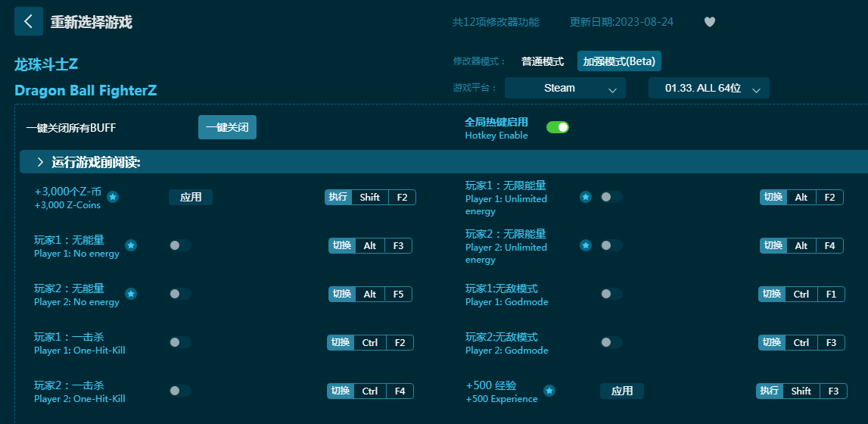
Task: Click F4 key field for Player 2: One-Hit-Kill
Action: 400,391
